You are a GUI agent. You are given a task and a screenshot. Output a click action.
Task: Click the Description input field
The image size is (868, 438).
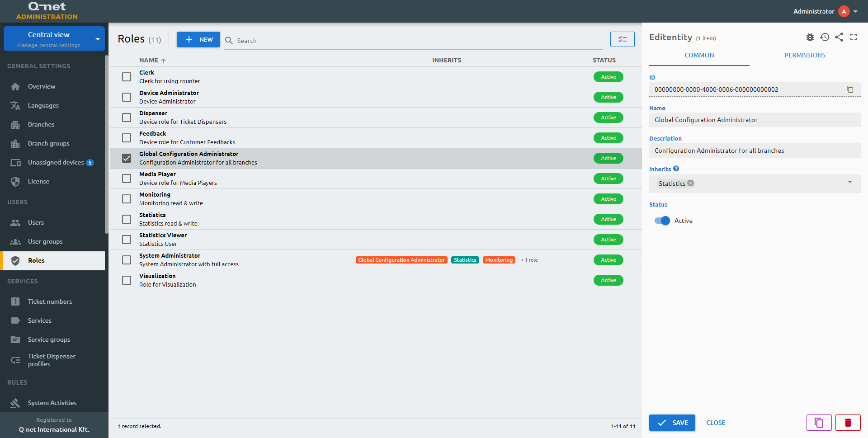(755, 151)
